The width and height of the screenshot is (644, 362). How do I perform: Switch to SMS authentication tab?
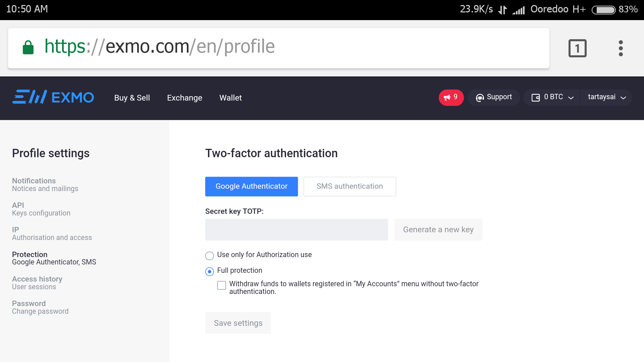350,186
